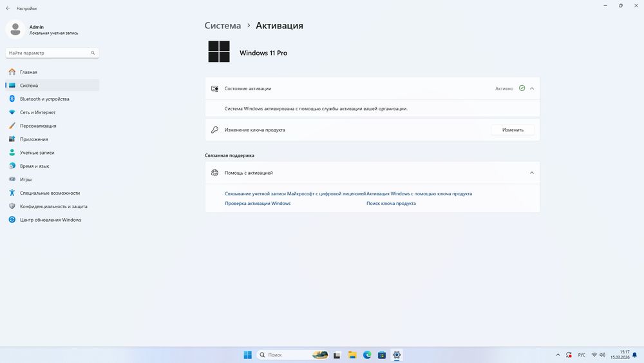Viewport: 644px width, 363px height.
Task: Open the "Главная" home section
Action: point(52,72)
